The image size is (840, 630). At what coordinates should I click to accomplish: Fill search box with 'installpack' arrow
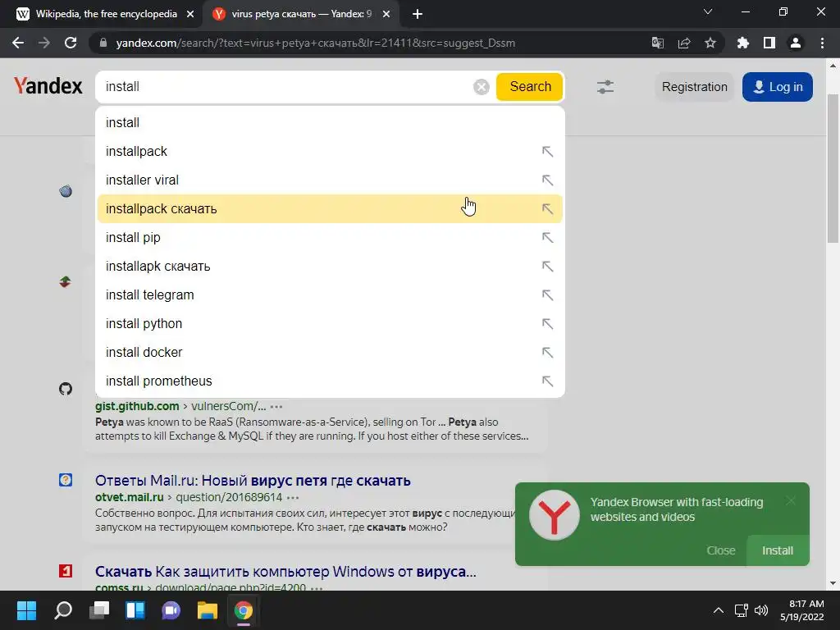[x=547, y=152]
